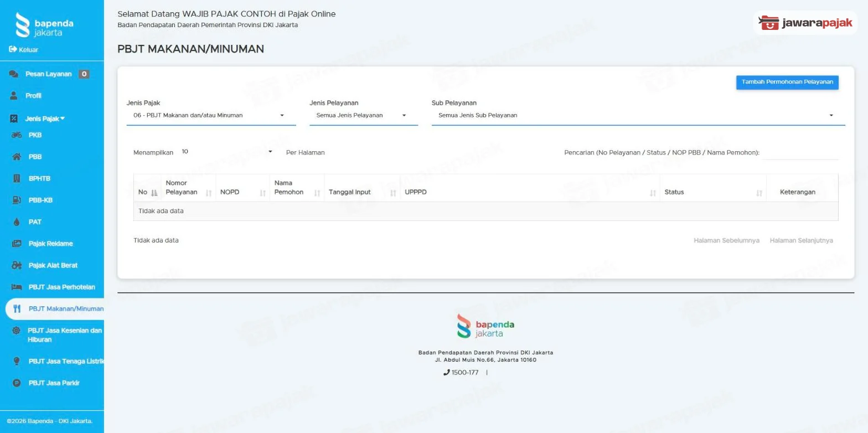Go to the PBB tax menu

click(35, 157)
